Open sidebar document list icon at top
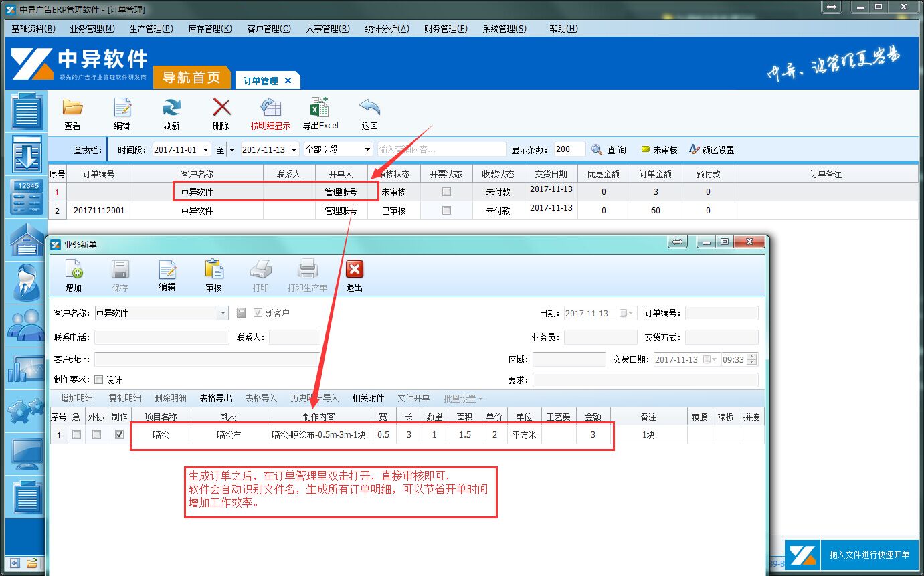Viewport: 924px width, 576px height. 27,112
